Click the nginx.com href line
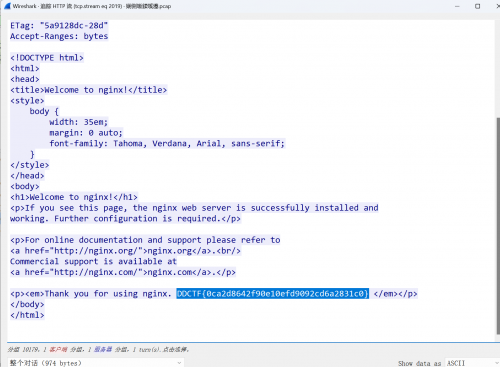Screen dimensions: 500x367 tap(123, 272)
